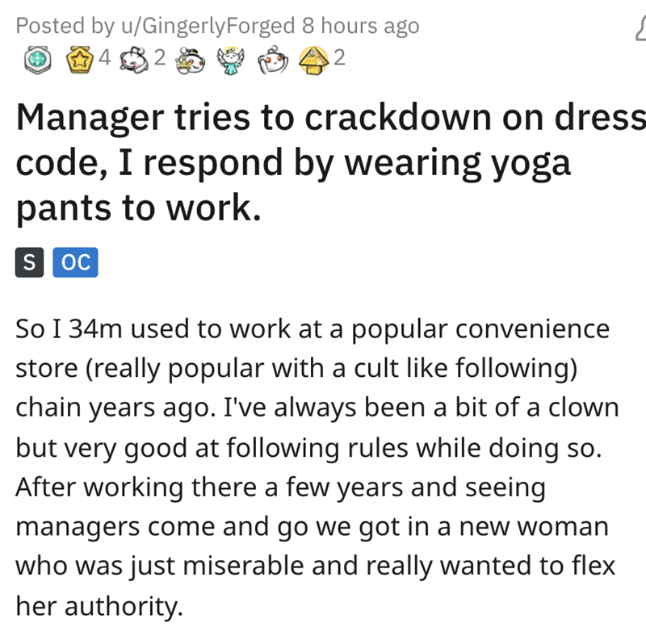Image resolution: width=646 pixels, height=644 pixels.
Task: Click the dark "S" flair tag
Action: tap(29, 263)
